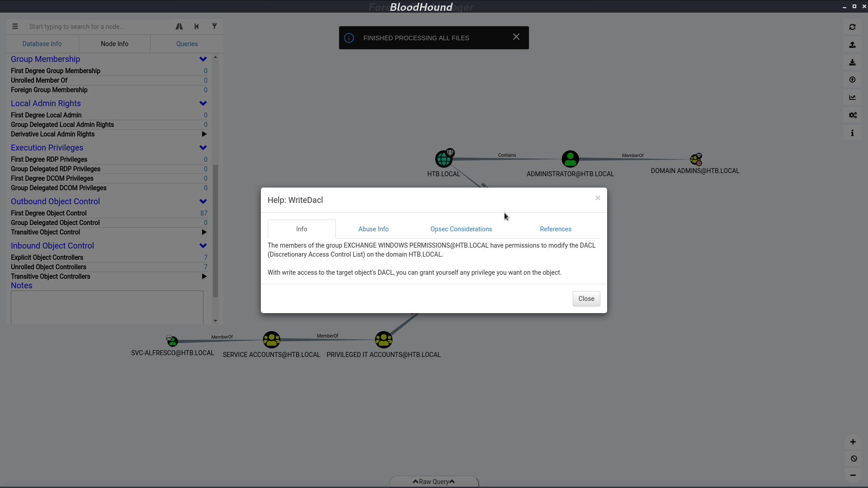Collapse the Group Membership section

click(x=203, y=59)
